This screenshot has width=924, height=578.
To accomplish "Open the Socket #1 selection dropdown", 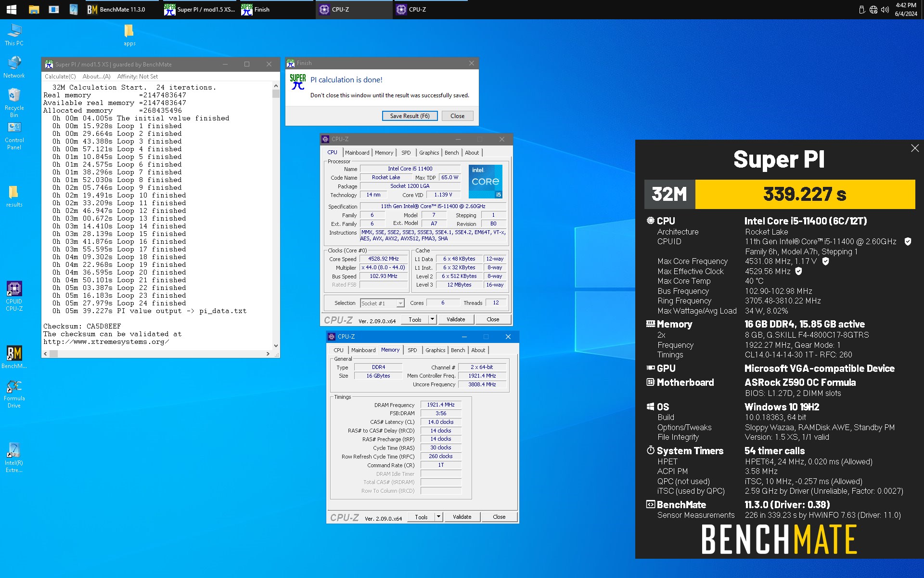I will (383, 303).
